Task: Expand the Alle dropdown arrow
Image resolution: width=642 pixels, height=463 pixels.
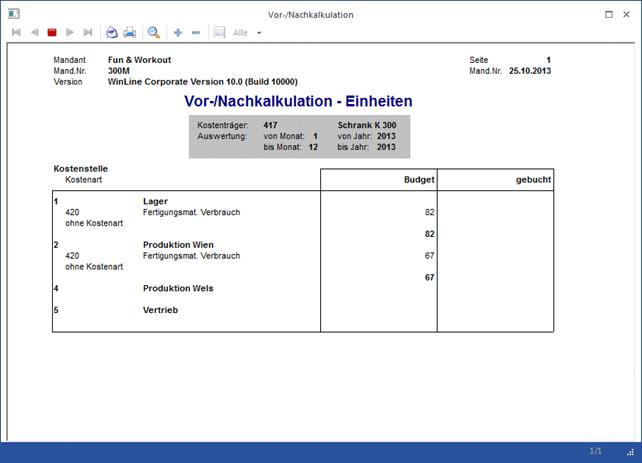Action: coord(259,33)
